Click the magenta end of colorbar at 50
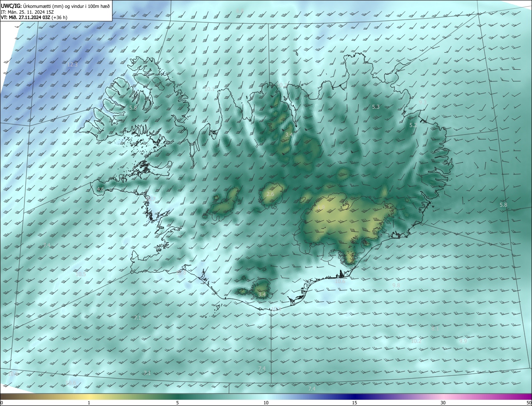 [x=528, y=397]
